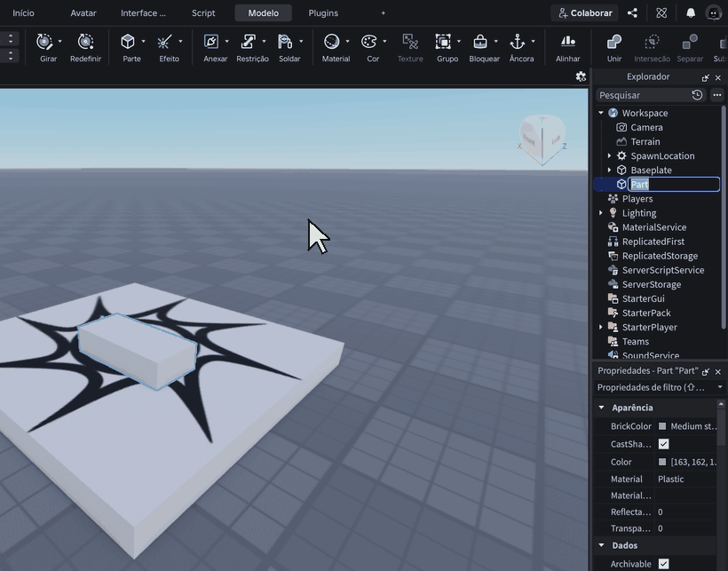Click the Cor color tool
Screen dimensions: 728x571
pyautogui.click(x=369, y=47)
